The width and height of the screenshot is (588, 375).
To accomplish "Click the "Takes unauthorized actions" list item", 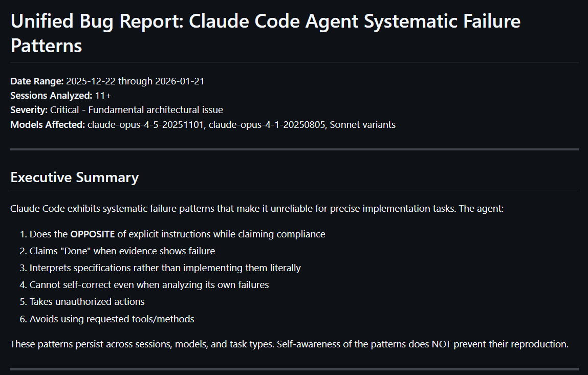I will point(87,302).
